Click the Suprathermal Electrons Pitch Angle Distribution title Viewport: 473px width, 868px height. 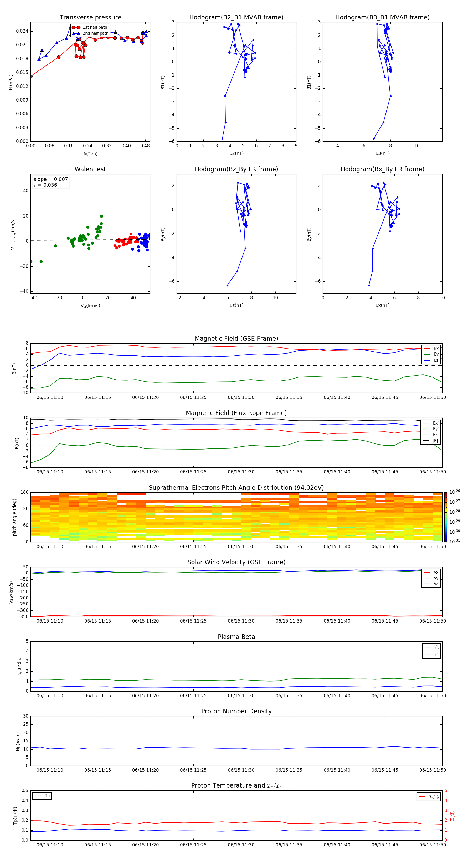(236, 488)
